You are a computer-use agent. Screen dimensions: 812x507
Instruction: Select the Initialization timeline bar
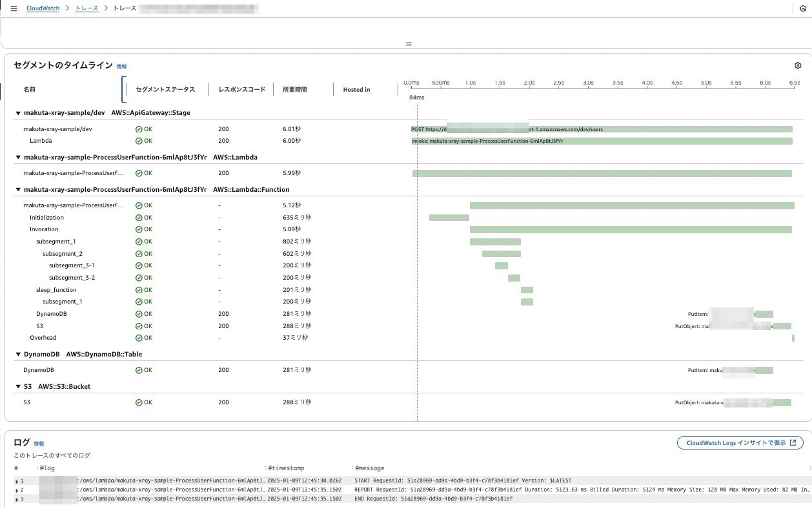449,218
